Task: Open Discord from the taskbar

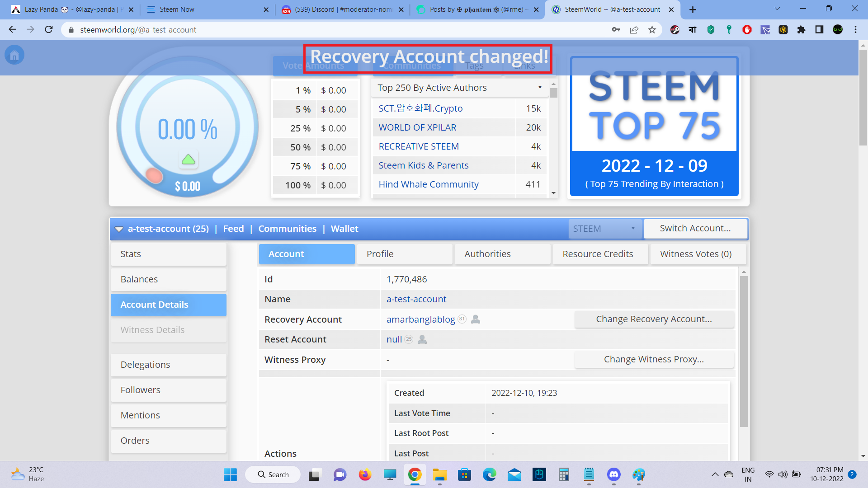Action: (613, 474)
